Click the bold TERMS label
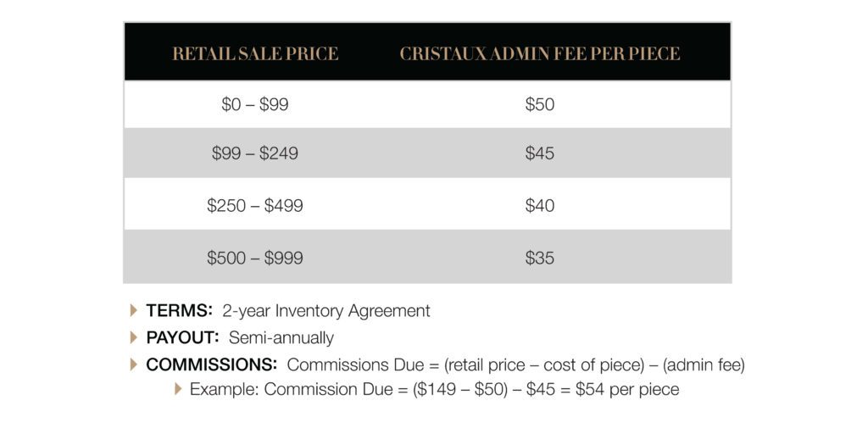Viewport: 868px width, 434px height. pos(180,310)
